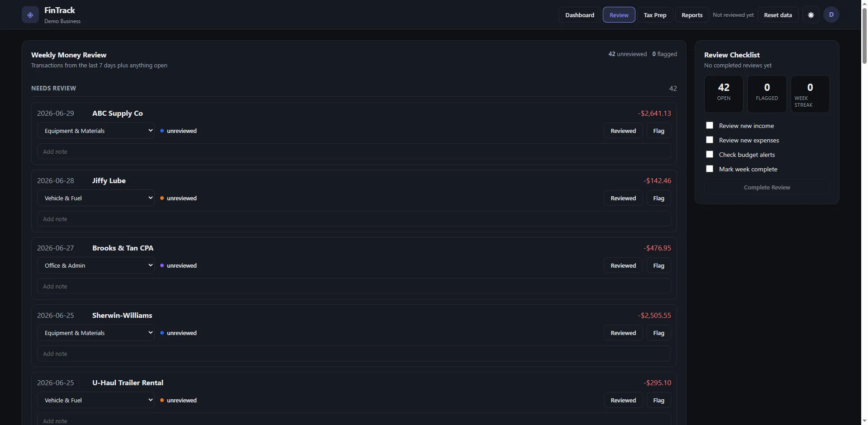Click the unreviewed status on Jiffy Lube
Image resolution: width=868 pixels, height=425 pixels.
click(x=178, y=198)
